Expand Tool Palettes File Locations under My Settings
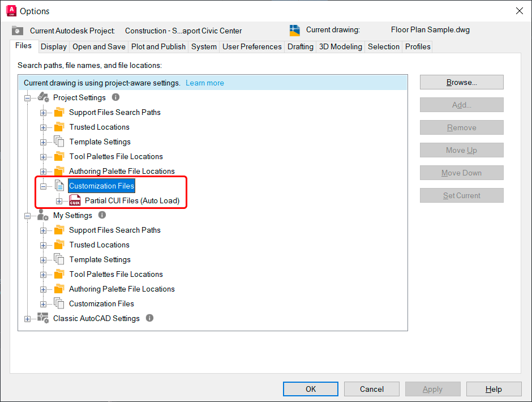This screenshot has height=402, width=532. point(43,275)
